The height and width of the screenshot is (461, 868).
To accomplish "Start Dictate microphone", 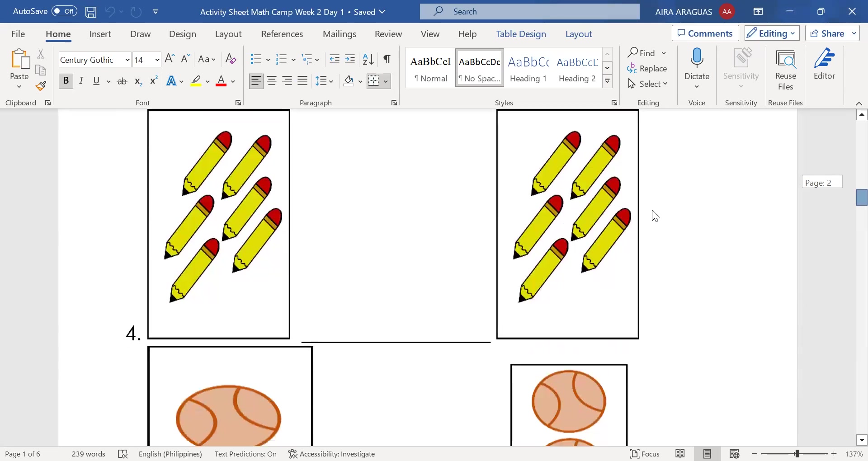I will 697,64.
